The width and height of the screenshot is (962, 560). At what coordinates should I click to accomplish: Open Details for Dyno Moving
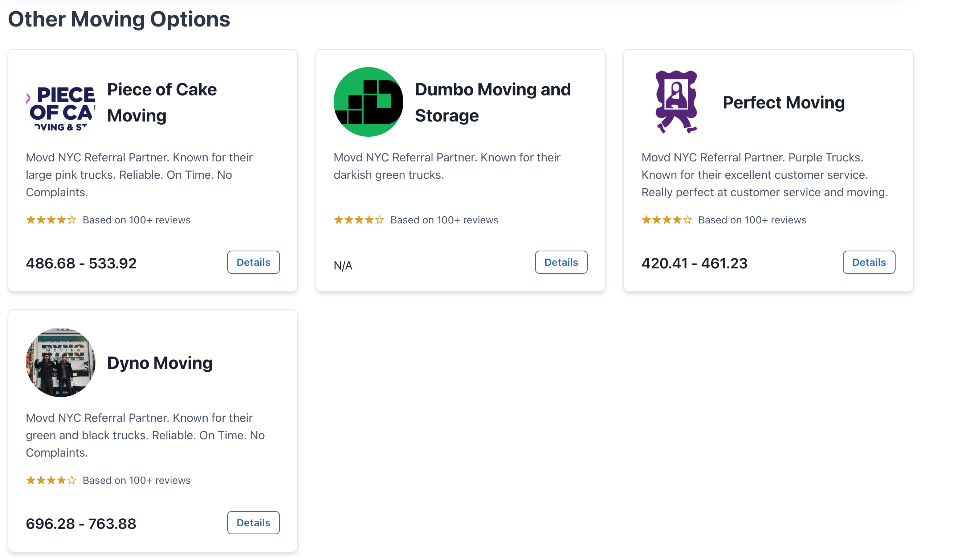pyautogui.click(x=253, y=523)
